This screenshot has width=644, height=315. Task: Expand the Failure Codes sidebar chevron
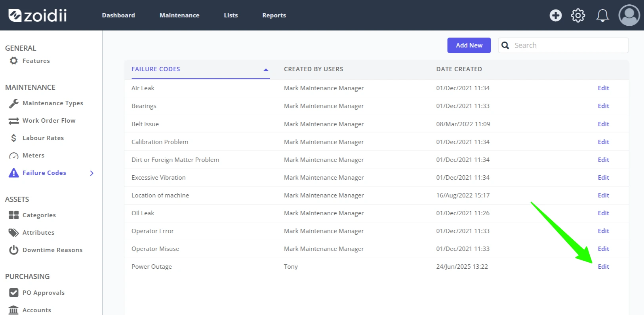coord(92,173)
